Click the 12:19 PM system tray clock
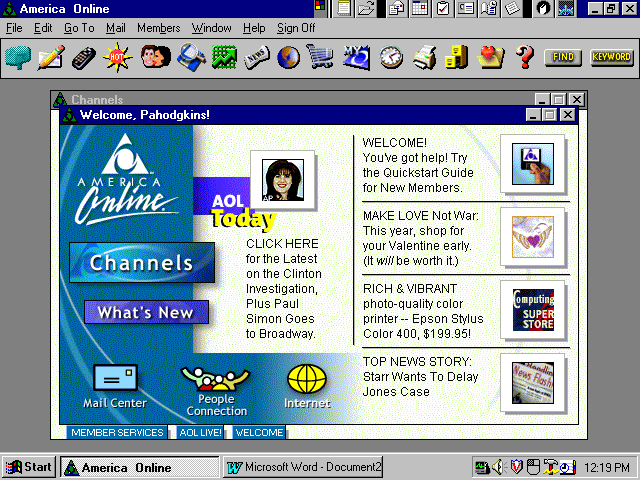Image resolution: width=640 pixels, height=480 pixels. [607, 467]
